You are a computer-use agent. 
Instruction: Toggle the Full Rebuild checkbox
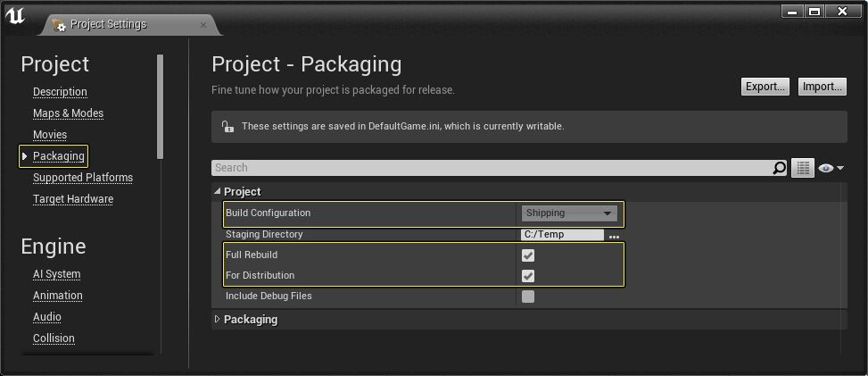tap(528, 255)
